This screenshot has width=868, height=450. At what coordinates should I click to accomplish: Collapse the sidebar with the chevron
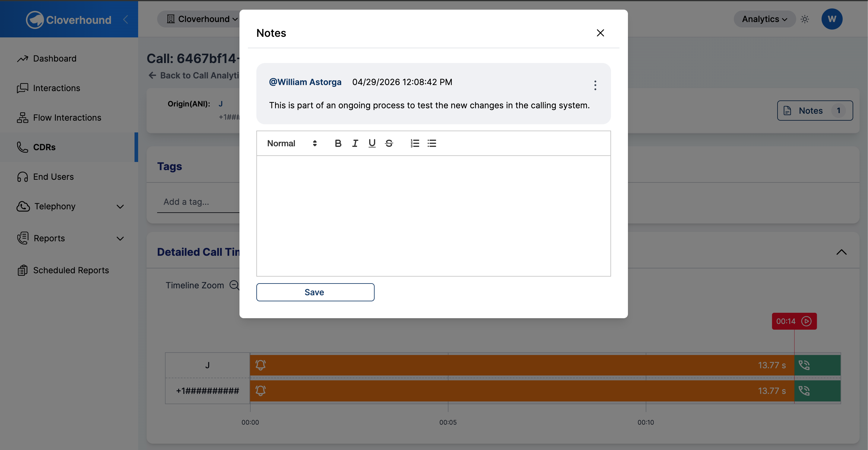click(x=126, y=20)
